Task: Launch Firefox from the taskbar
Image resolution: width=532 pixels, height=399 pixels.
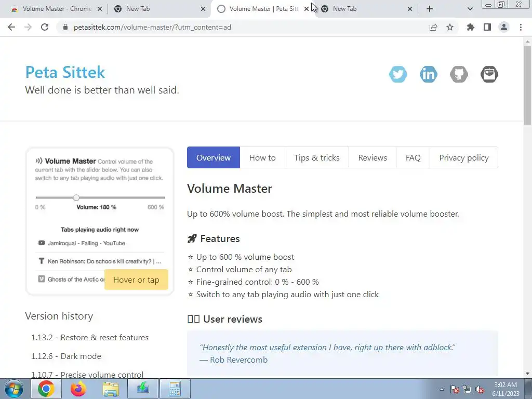Action: (x=78, y=389)
